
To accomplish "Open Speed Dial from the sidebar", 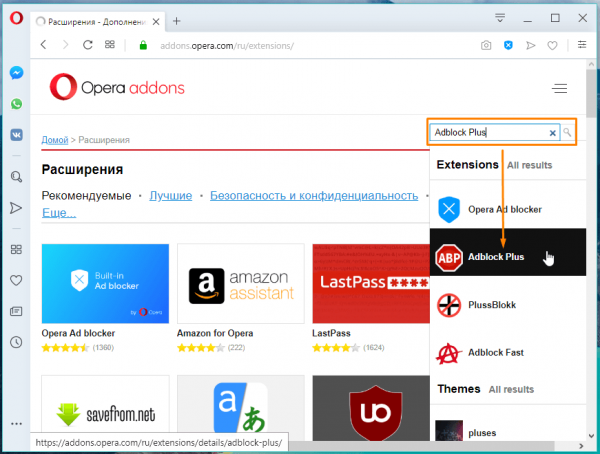I will coord(16,250).
